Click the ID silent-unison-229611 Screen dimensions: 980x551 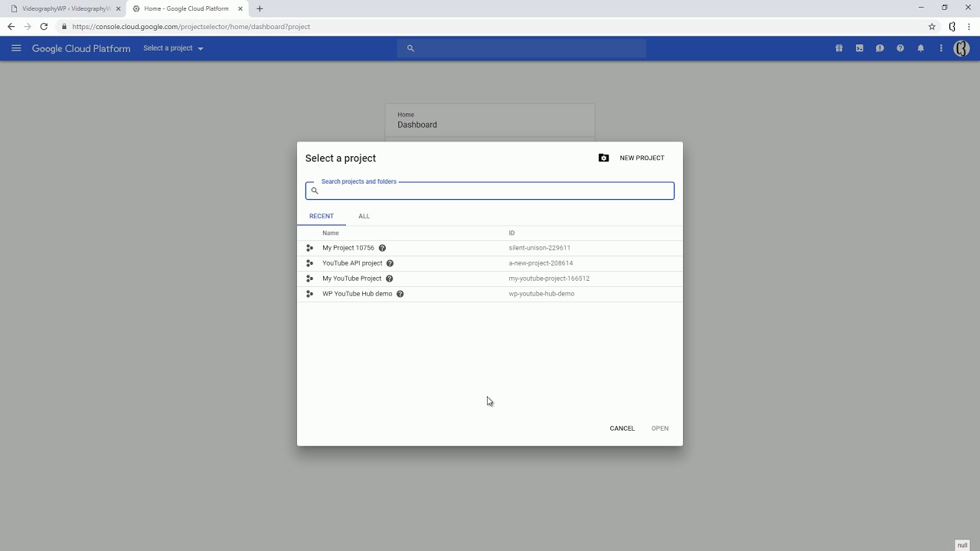tap(540, 248)
